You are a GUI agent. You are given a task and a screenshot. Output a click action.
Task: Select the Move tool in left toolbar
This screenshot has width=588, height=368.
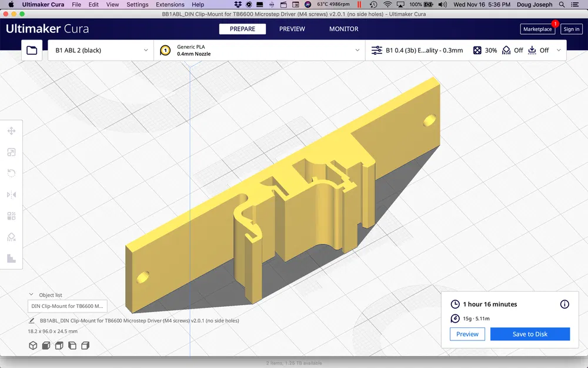pyautogui.click(x=11, y=131)
